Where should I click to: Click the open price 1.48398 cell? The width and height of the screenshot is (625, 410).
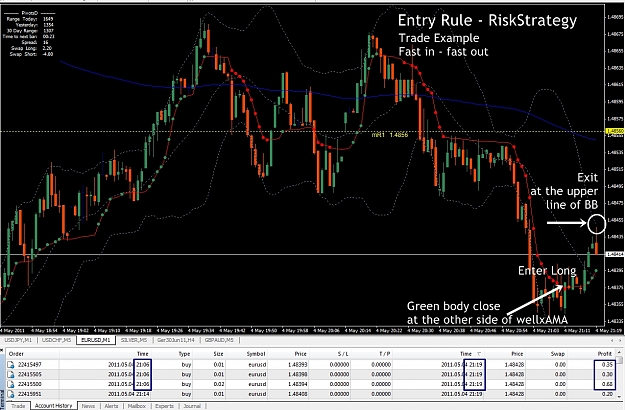299,375
